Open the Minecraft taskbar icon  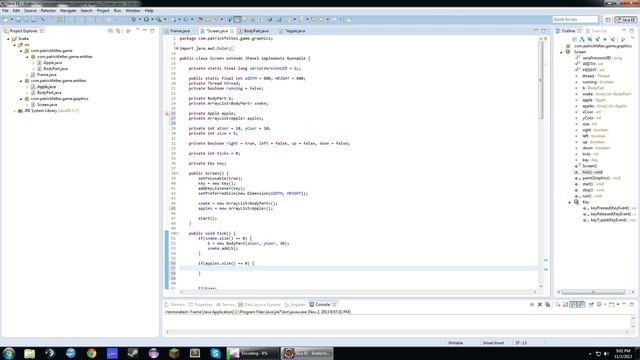coord(174,353)
